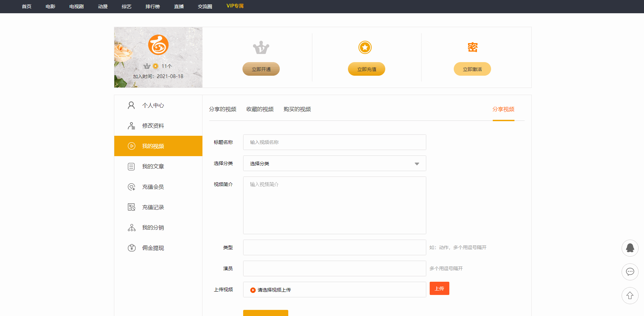Click the orange user avatar logo
The image size is (644, 316).
click(x=158, y=45)
